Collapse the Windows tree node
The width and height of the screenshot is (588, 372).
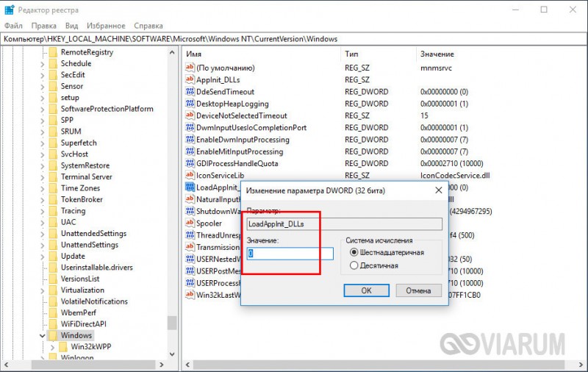coord(43,336)
